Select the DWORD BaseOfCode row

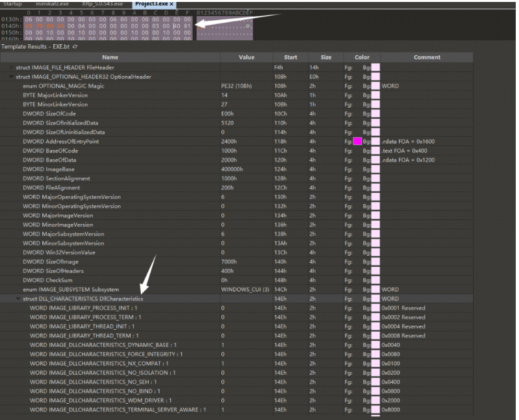(x=236, y=151)
